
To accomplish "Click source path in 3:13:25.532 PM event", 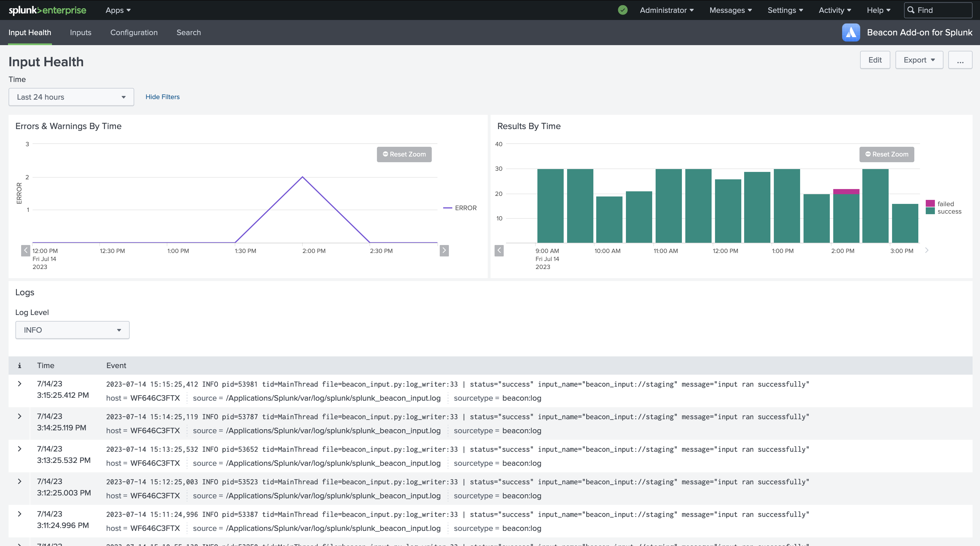I will coord(333,463).
